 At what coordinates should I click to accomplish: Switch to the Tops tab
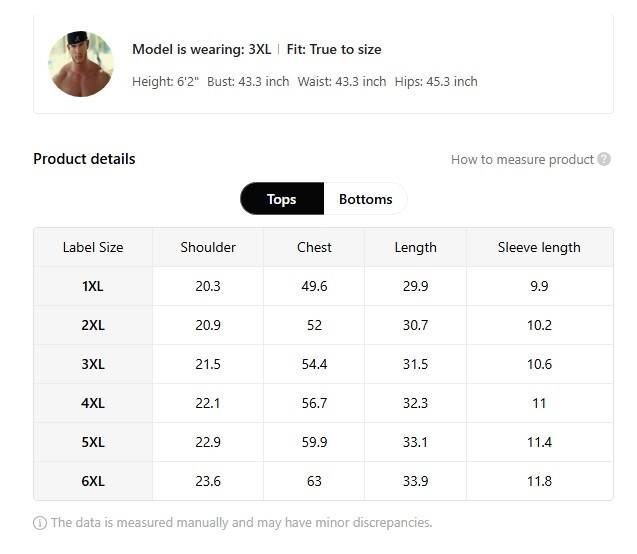282,199
